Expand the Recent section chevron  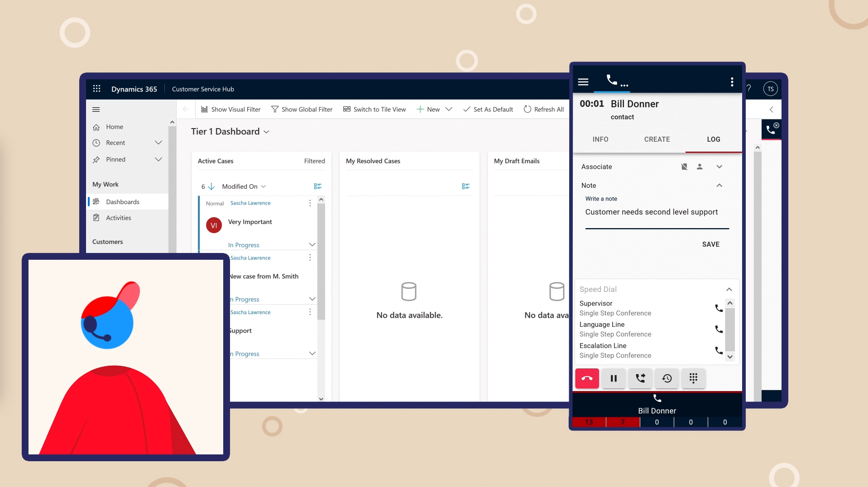point(158,143)
